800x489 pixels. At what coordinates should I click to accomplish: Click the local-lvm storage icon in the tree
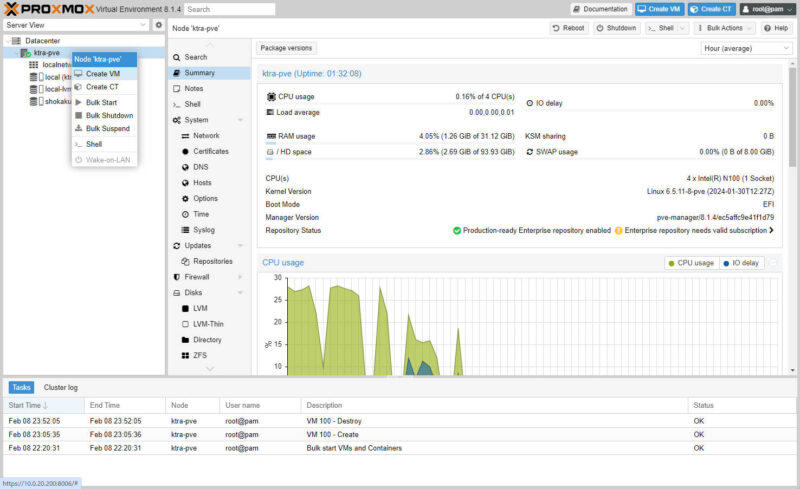pyautogui.click(x=34, y=89)
